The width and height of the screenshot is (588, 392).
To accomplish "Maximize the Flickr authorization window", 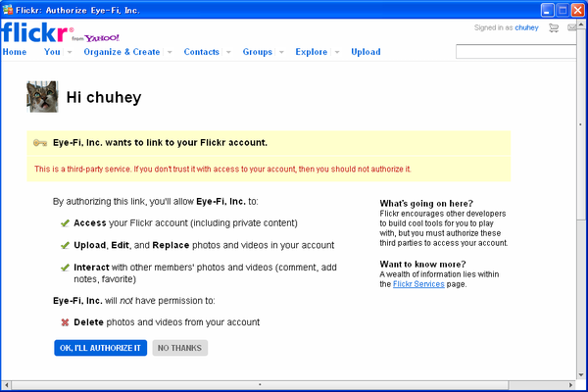I will (x=563, y=10).
